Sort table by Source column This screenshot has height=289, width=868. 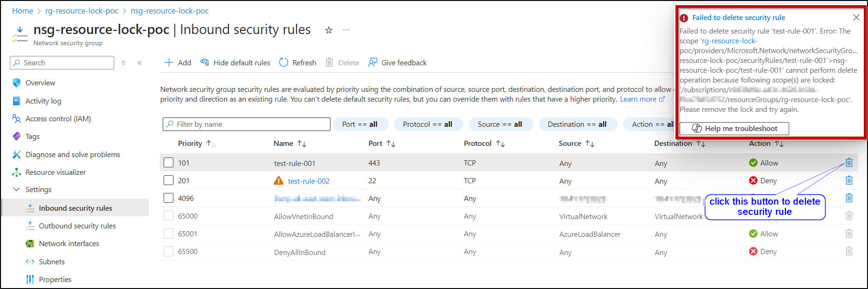tap(577, 144)
